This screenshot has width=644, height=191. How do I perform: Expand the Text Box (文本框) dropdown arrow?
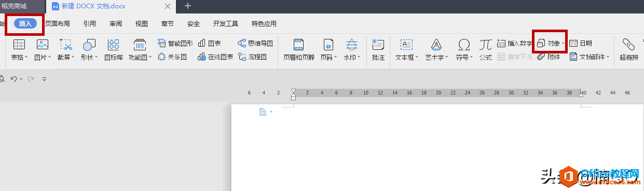coord(417,58)
